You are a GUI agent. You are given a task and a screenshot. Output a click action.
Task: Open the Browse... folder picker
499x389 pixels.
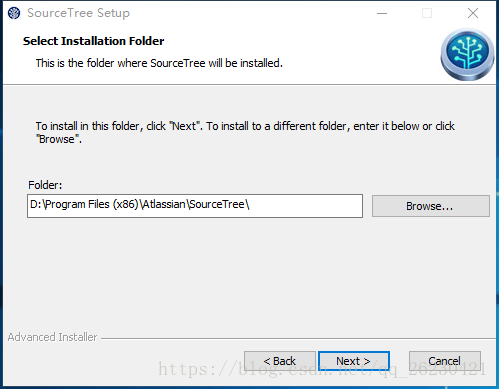coord(431,206)
